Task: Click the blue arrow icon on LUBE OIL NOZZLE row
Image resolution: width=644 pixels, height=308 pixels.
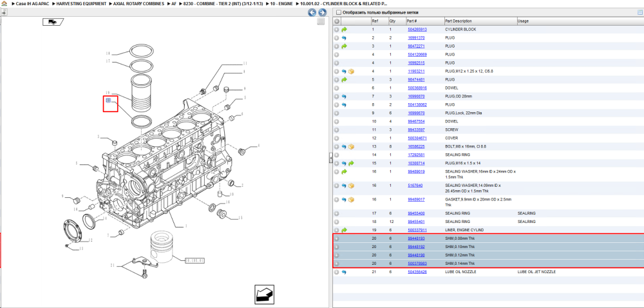Action: 344,272
